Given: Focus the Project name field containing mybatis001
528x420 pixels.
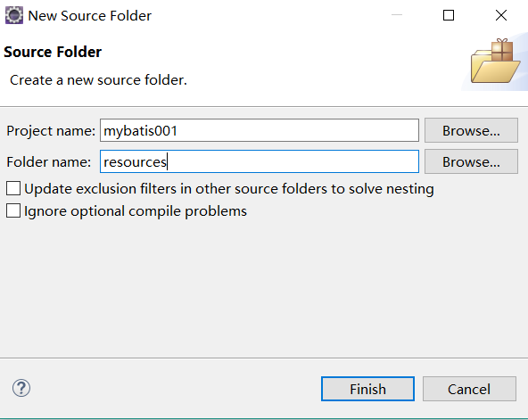Looking at the screenshot, I should click(260, 130).
